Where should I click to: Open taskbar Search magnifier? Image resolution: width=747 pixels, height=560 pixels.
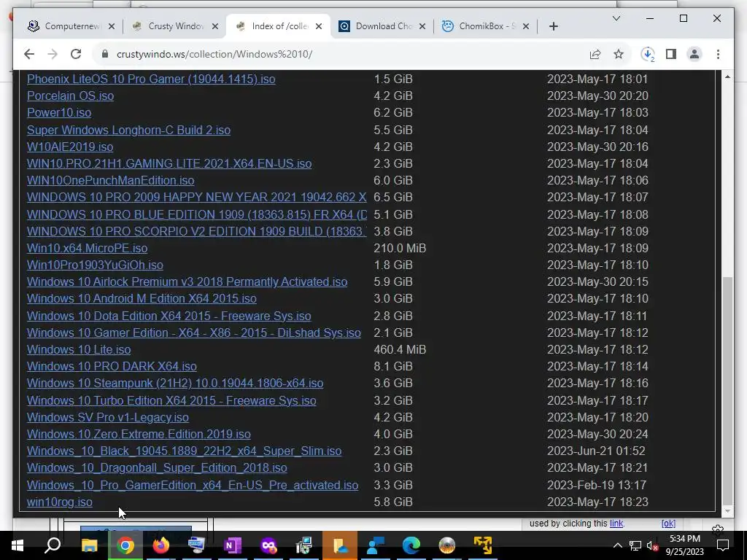[x=53, y=545]
